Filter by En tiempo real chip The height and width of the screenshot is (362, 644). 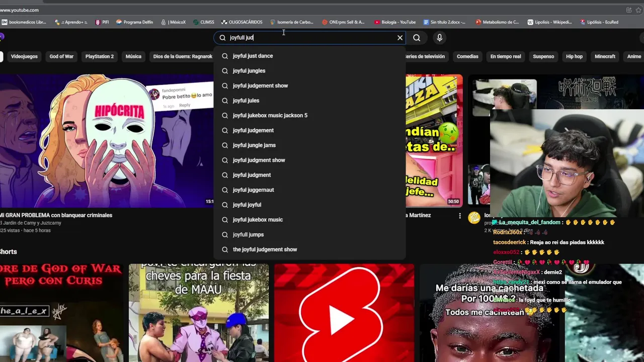click(x=506, y=56)
